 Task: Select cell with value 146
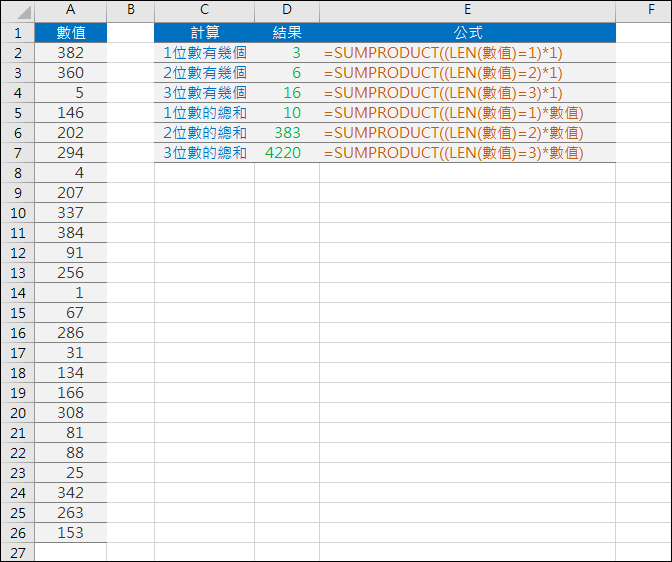point(71,113)
